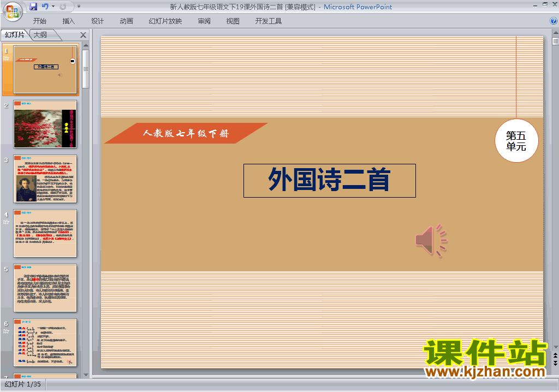Switch to the 幻灯片 pane tab
This screenshot has width=559, height=392.
tap(15, 34)
